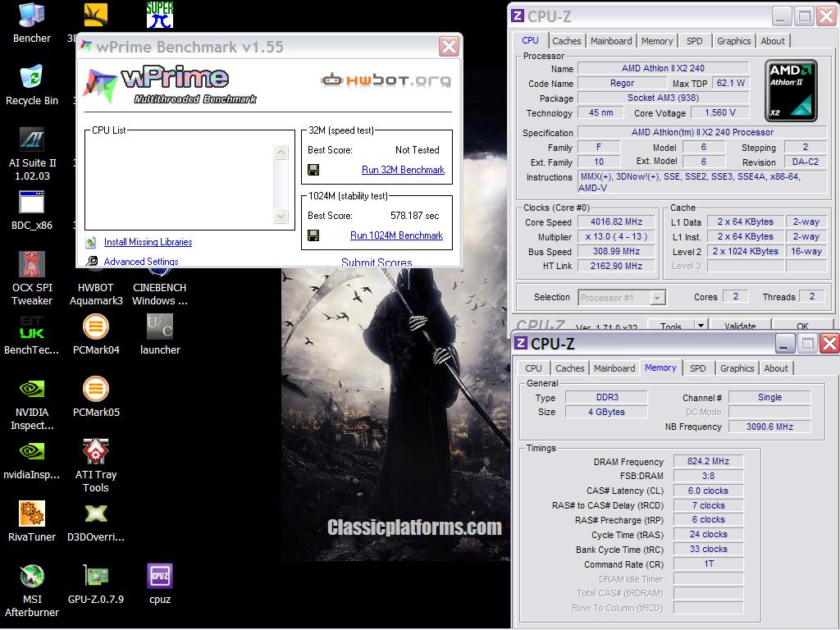This screenshot has height=630, width=840.
Task: Click the OK button in CPU-Z
Action: tap(802, 325)
